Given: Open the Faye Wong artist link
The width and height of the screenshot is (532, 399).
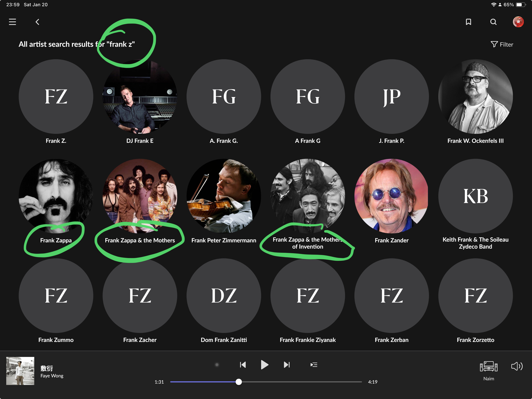Looking at the screenshot, I should (52, 376).
